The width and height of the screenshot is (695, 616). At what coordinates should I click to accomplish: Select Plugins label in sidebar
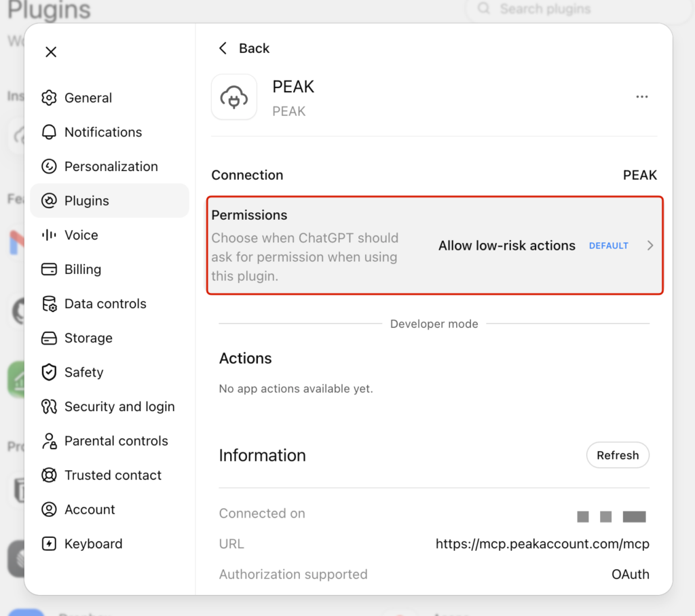tap(87, 201)
